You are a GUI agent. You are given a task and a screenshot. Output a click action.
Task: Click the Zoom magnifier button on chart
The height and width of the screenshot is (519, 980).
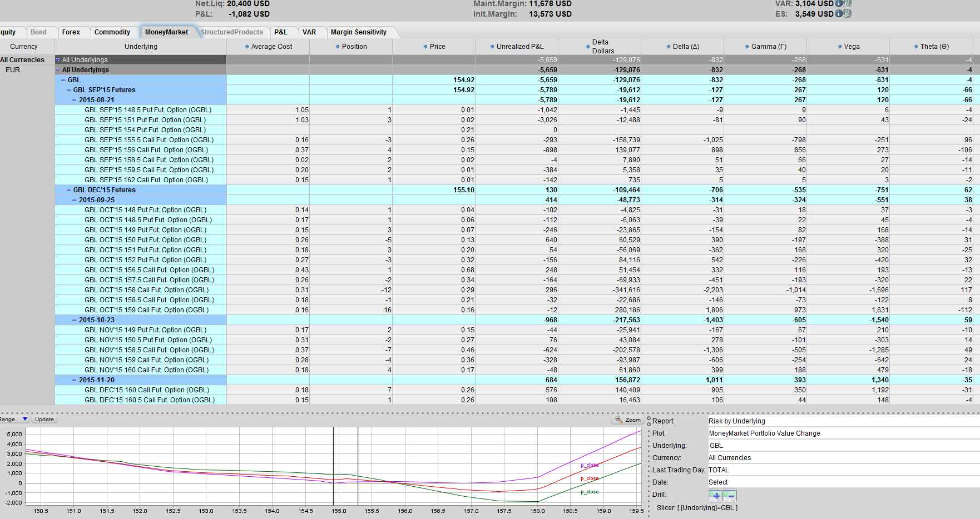627,420
